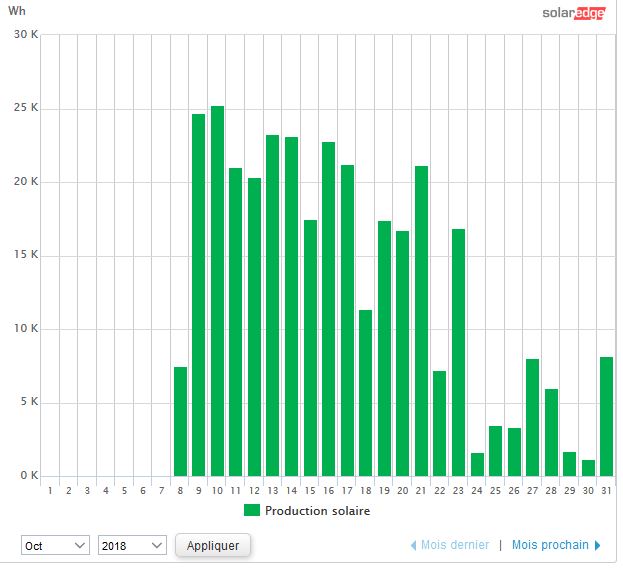
Task: Select the bar for day 18
Action: pyautogui.click(x=366, y=393)
